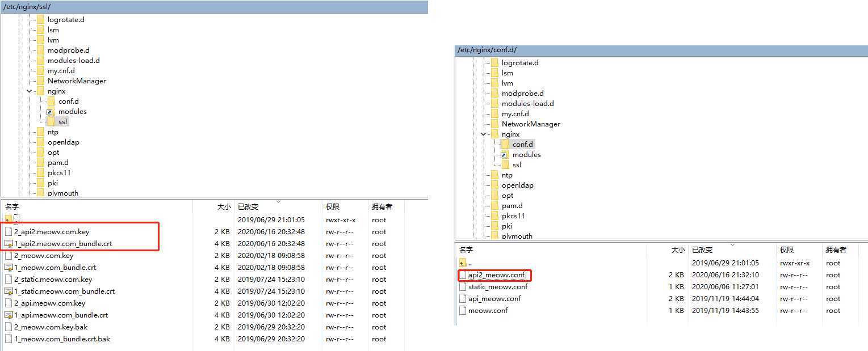Select modules-load.d in the ssl panel tree
The width and height of the screenshot is (868, 351).
pyautogui.click(x=73, y=61)
